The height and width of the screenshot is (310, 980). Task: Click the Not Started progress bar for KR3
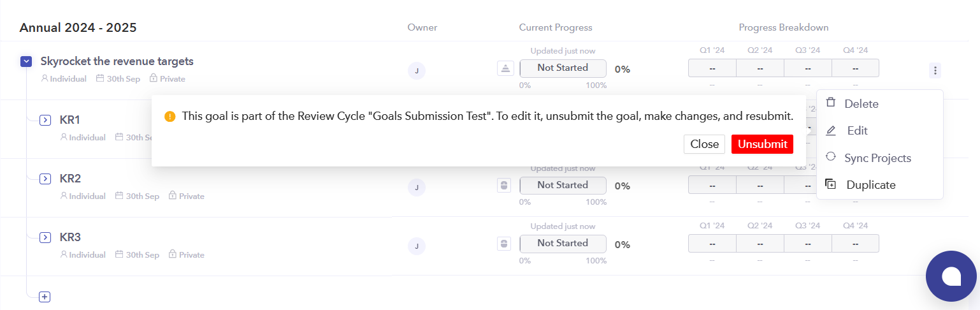563,243
